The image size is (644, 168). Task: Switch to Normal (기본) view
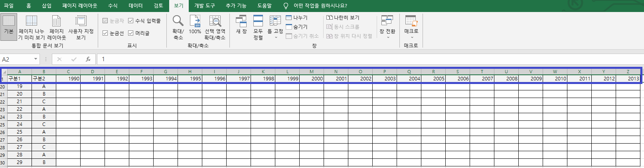point(9,27)
